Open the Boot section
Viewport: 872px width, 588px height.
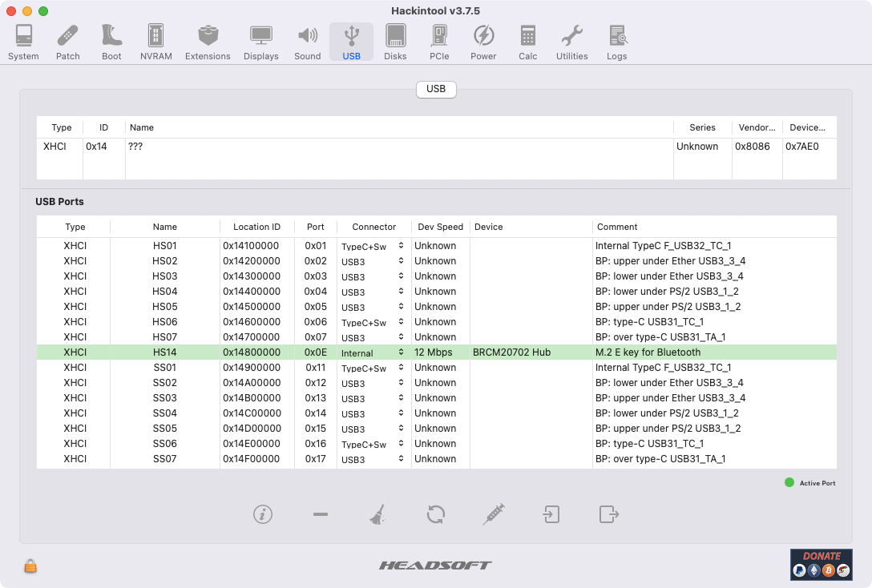click(x=111, y=42)
